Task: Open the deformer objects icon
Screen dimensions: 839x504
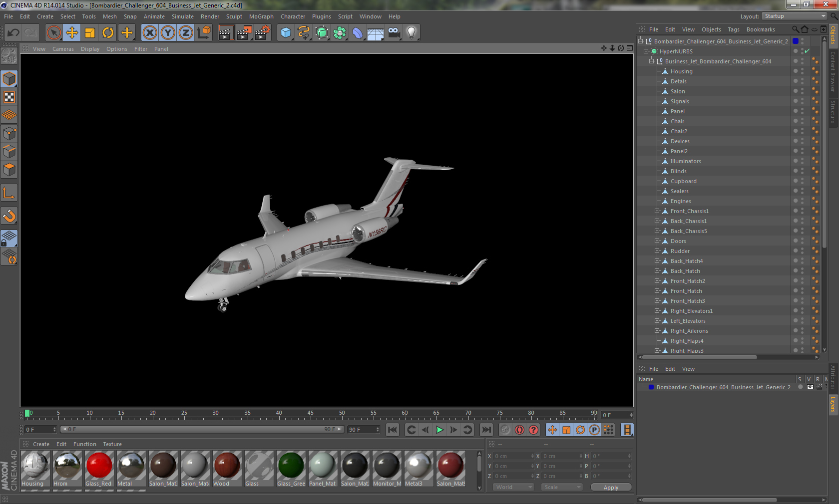Action: 358,33
